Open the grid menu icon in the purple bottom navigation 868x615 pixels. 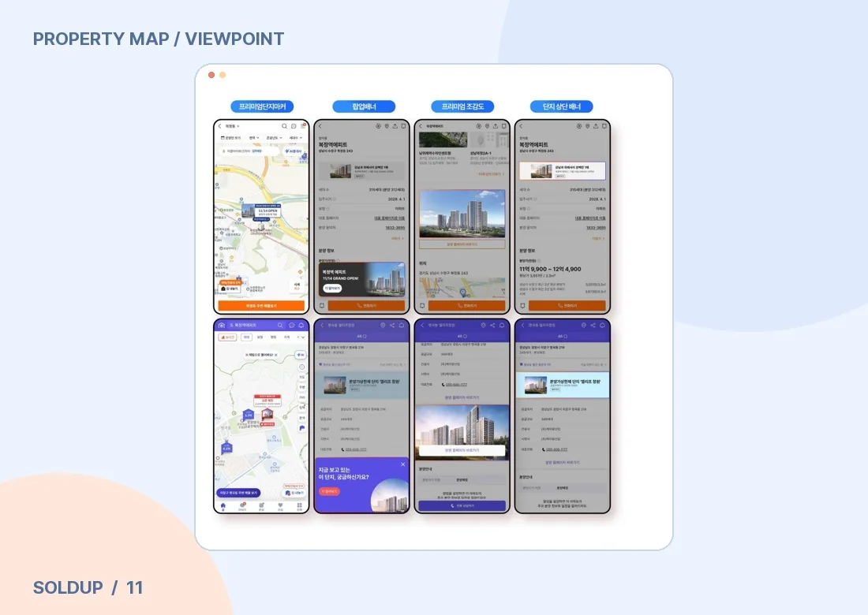[x=300, y=505]
